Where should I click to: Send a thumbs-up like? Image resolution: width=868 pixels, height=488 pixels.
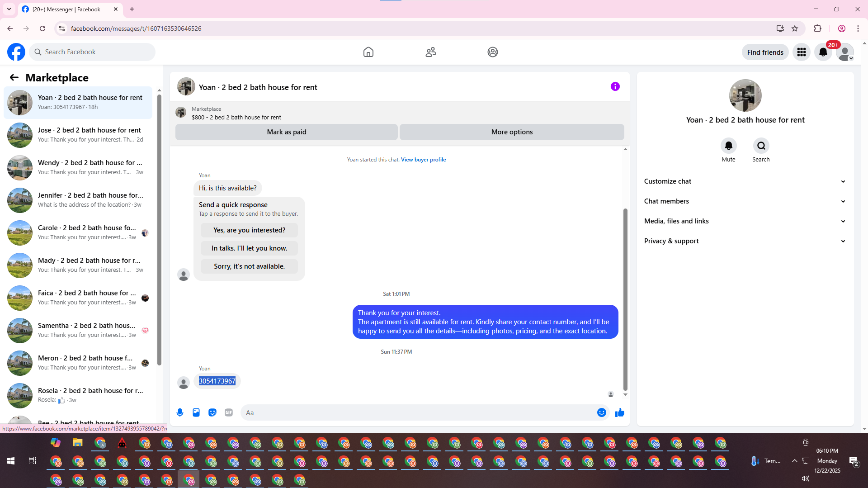coord(620,412)
